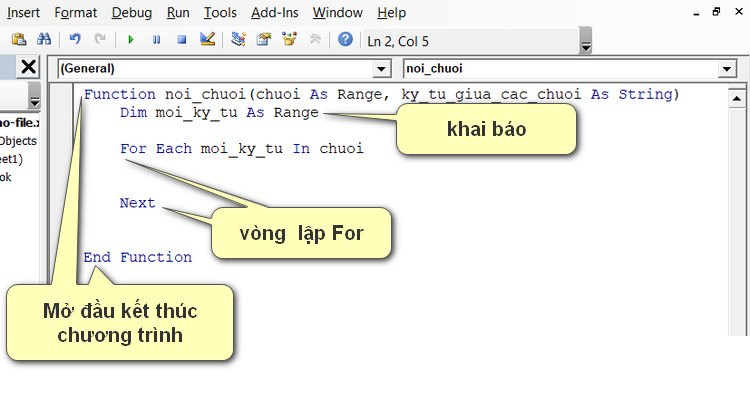Expand the (General) object dropdown arrow

(x=381, y=69)
